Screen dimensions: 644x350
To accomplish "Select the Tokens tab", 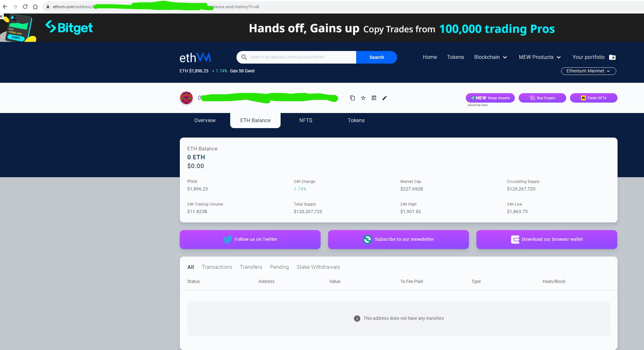I will point(355,120).
